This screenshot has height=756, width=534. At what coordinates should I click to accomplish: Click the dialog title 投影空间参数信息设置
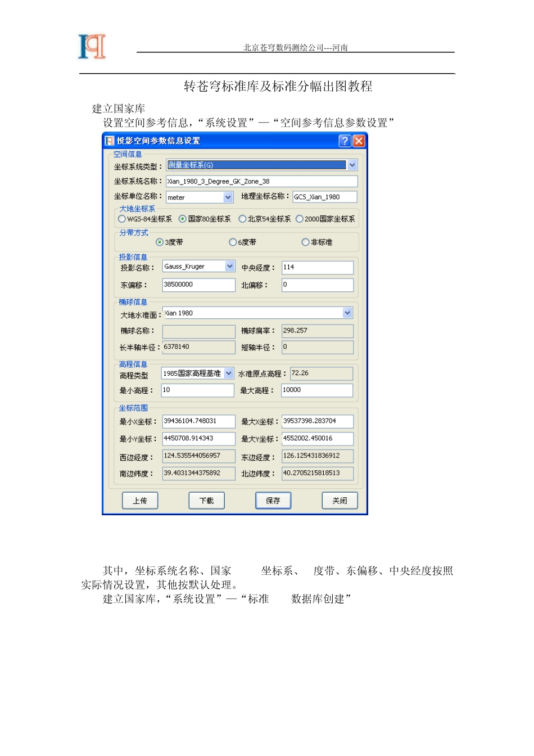click(x=159, y=141)
